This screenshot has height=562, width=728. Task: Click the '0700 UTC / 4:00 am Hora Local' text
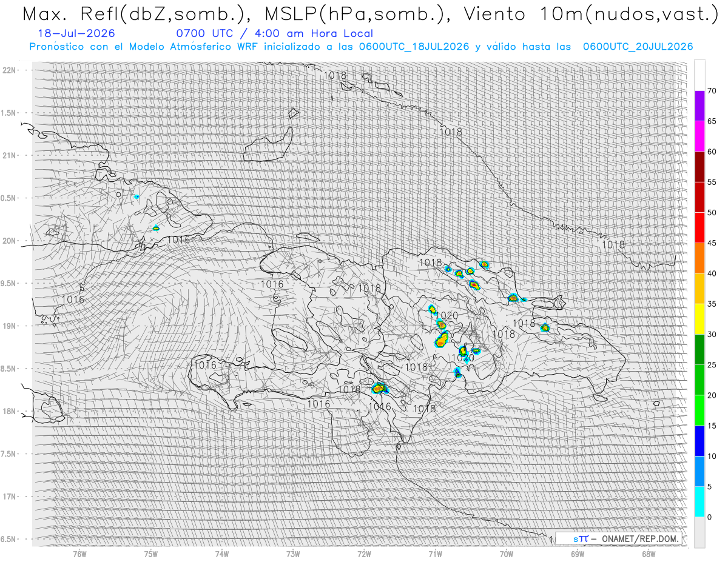point(274,33)
